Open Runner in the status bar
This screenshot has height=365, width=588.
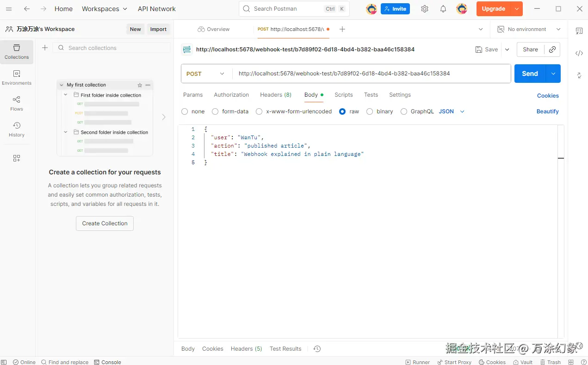click(x=417, y=362)
